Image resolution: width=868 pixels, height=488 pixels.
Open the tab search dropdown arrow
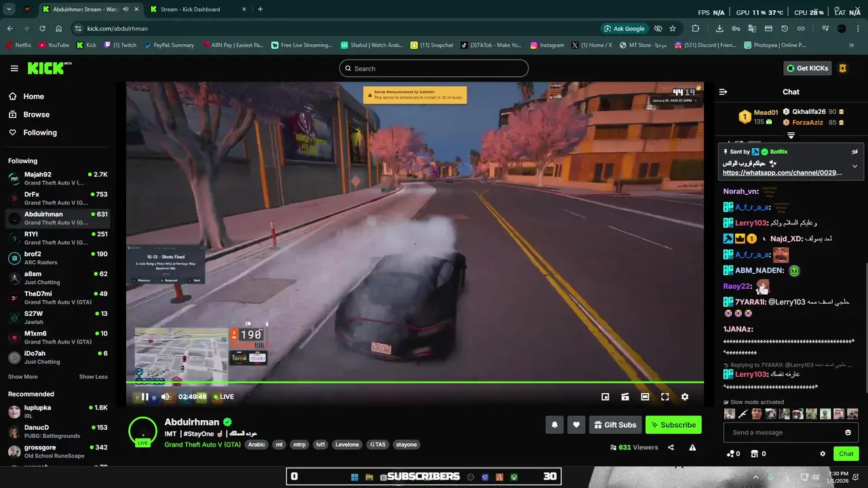click(9, 9)
